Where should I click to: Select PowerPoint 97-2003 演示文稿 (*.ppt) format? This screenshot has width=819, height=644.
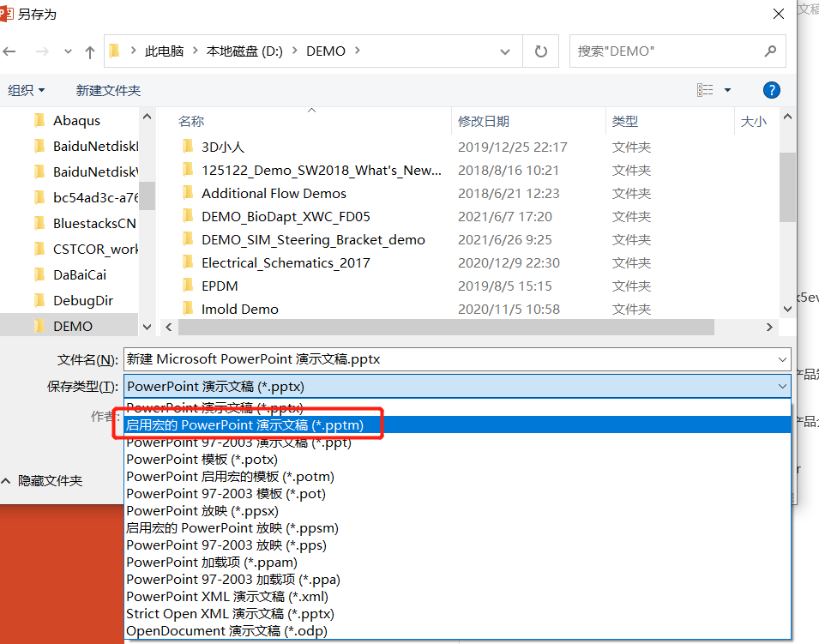coord(238,442)
